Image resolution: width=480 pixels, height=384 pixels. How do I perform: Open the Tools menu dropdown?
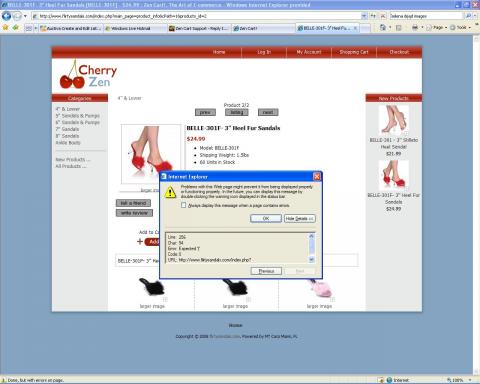point(461,28)
